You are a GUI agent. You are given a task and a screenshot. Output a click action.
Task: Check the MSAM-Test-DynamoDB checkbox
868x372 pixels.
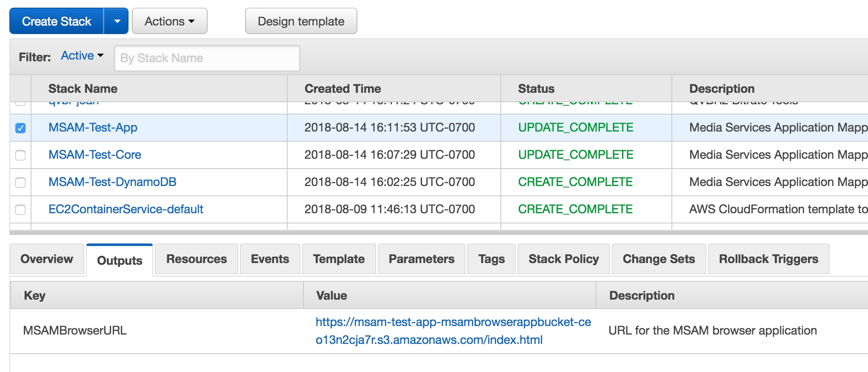(x=20, y=182)
